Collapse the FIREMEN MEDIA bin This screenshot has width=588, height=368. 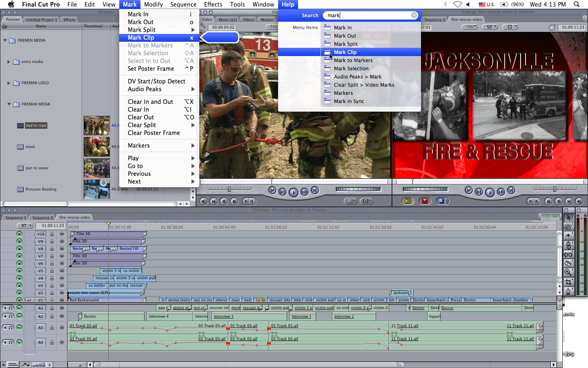coord(5,40)
